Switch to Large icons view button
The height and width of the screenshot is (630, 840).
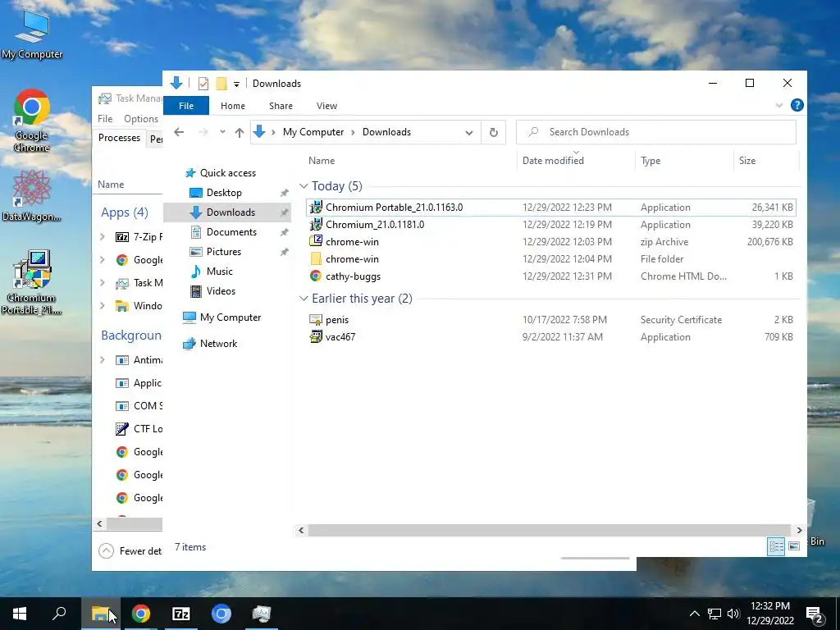(794, 546)
